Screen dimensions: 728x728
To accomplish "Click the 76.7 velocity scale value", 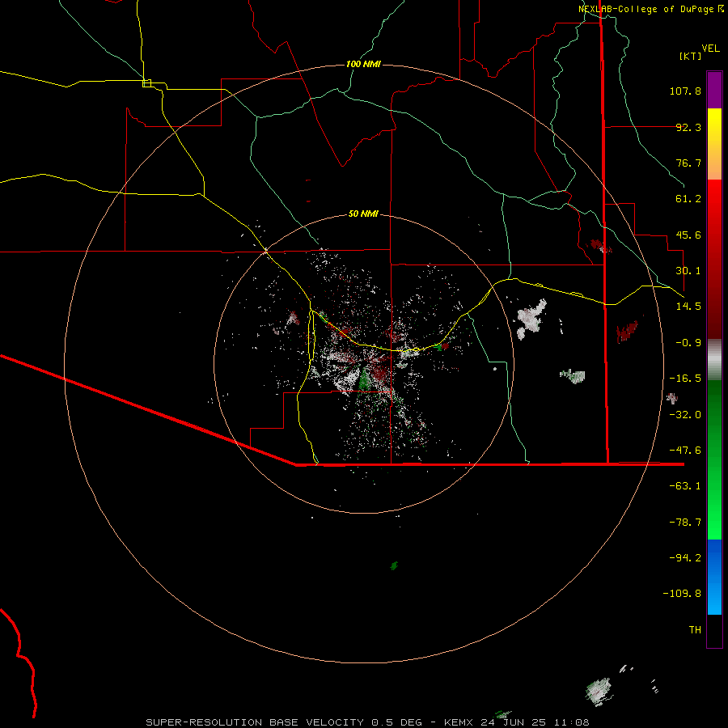I will pos(688,163).
